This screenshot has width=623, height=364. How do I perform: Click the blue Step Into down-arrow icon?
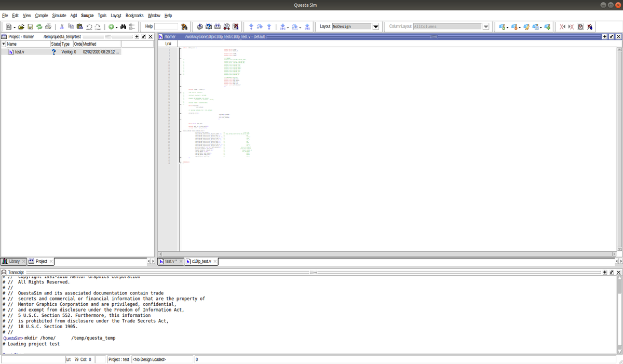point(251,26)
